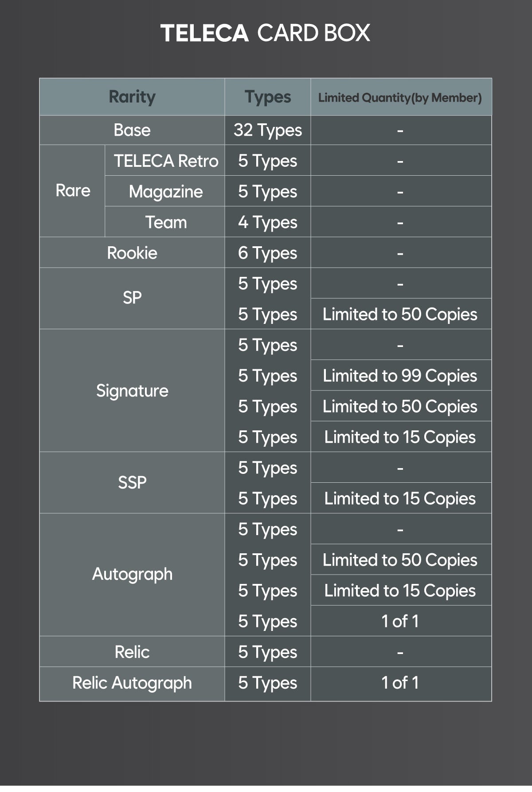532x792 pixels.
Task: Select the Rarity column header
Action: pyautogui.click(x=132, y=97)
